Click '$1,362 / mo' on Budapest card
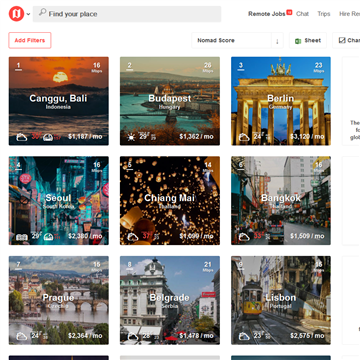This screenshot has height=360, width=360. (196, 137)
